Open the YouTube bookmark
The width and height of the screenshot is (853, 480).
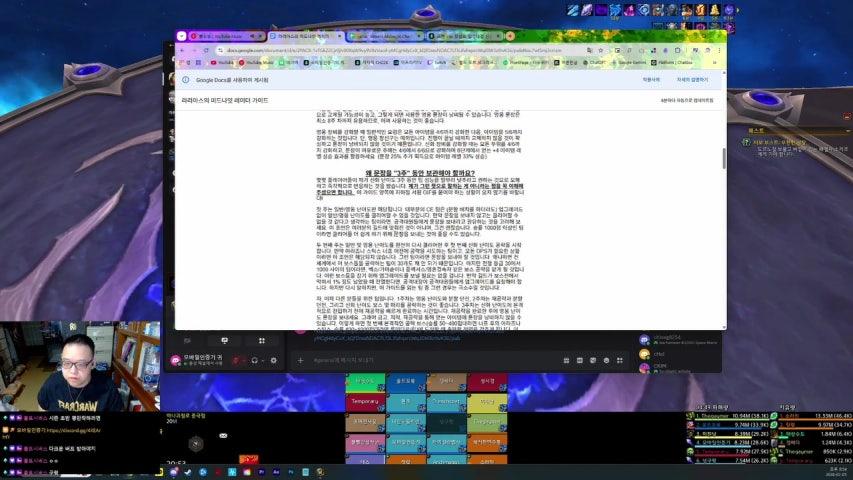tap(222, 63)
